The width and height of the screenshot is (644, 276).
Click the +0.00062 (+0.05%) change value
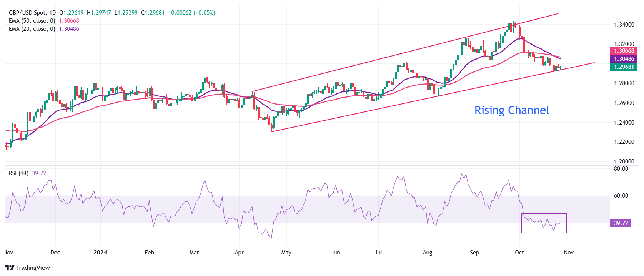point(191,13)
